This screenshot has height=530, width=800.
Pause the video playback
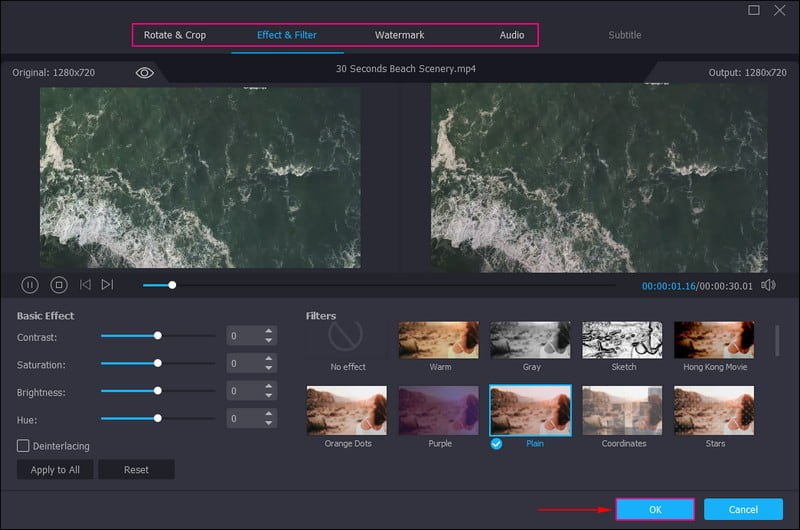tap(30, 285)
